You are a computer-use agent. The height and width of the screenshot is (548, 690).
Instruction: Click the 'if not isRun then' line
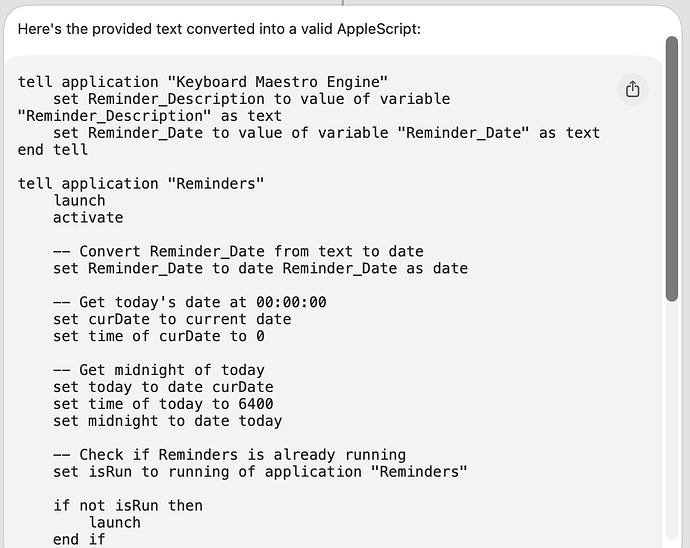coord(128,506)
